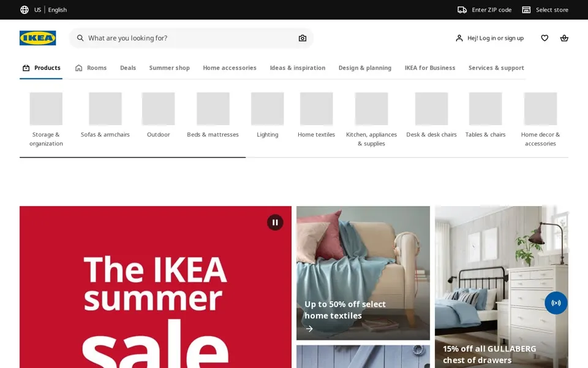588x368 pixels.
Task: Open the shopping bag icon
Action: (x=564, y=38)
